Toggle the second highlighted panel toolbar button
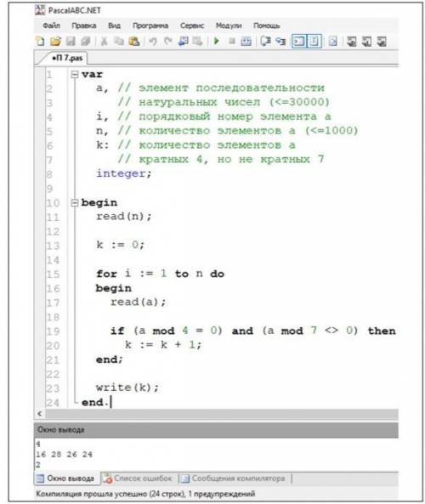425x504 pixels. tap(314, 41)
